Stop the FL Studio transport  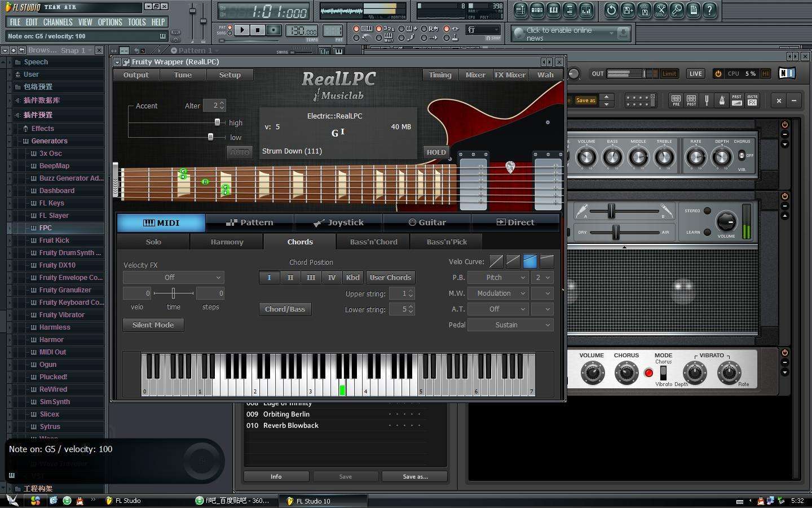click(x=258, y=30)
